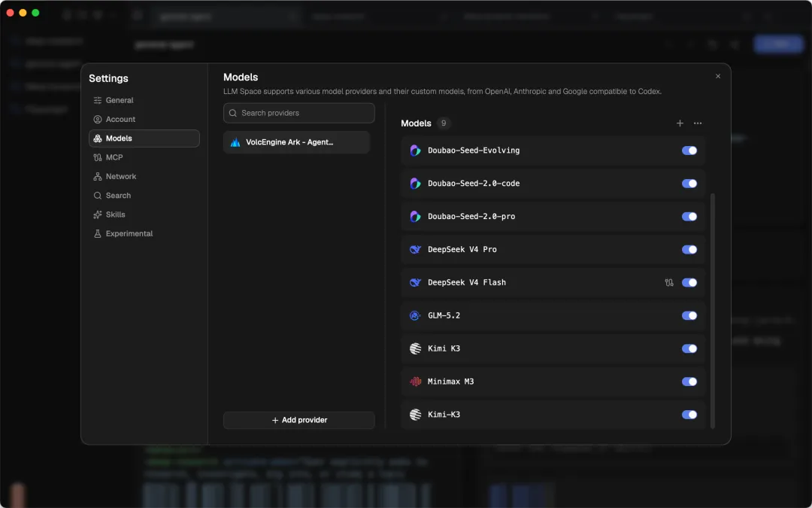
Task: Click the models count badge 9
Action: tap(444, 123)
